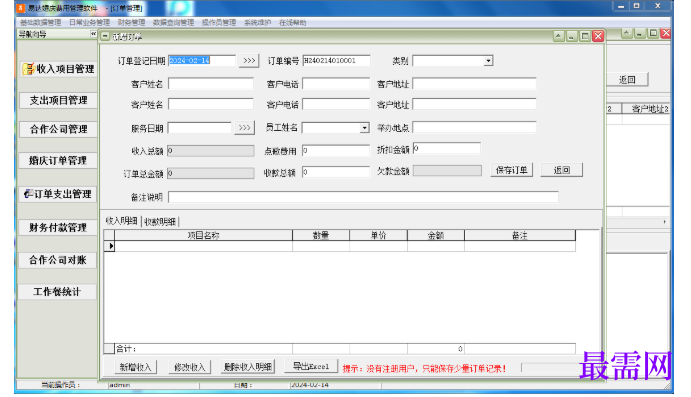Expand the 员工姓名 dropdown
691x397 pixels.
pyautogui.click(x=364, y=128)
